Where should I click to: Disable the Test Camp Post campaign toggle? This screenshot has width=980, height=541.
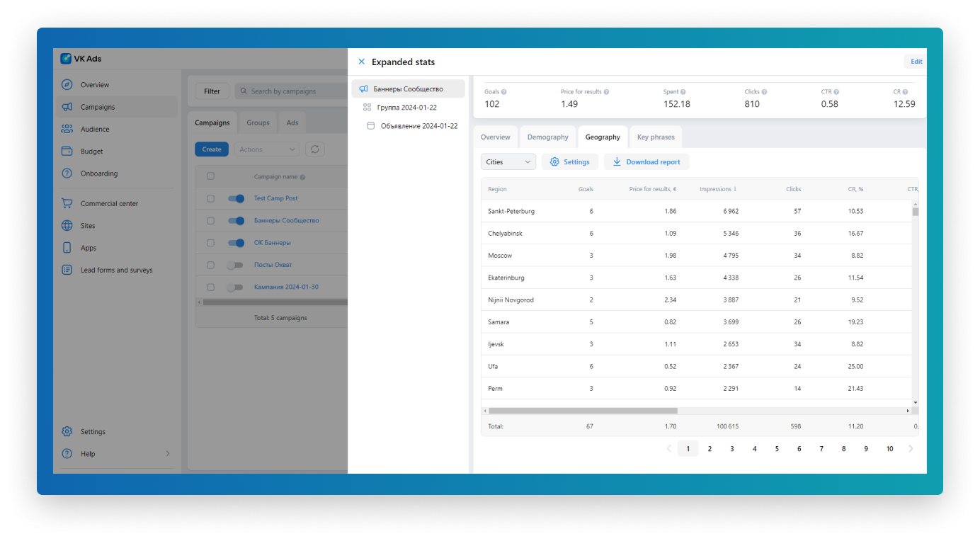[236, 198]
